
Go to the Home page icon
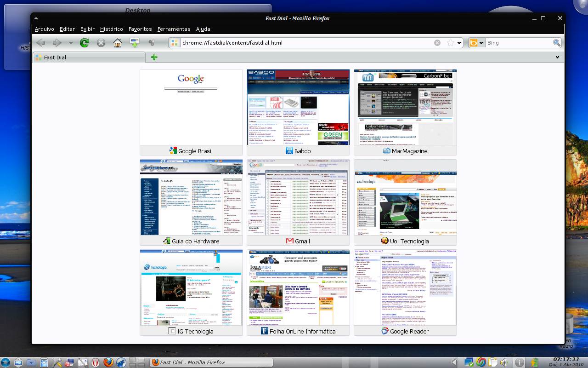(118, 43)
